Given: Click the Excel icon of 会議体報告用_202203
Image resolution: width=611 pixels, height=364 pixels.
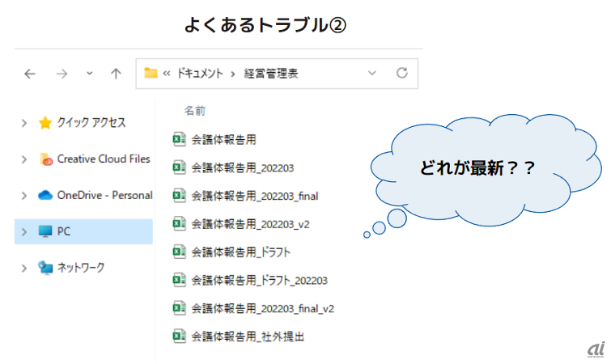Looking at the screenshot, I should point(179,167).
